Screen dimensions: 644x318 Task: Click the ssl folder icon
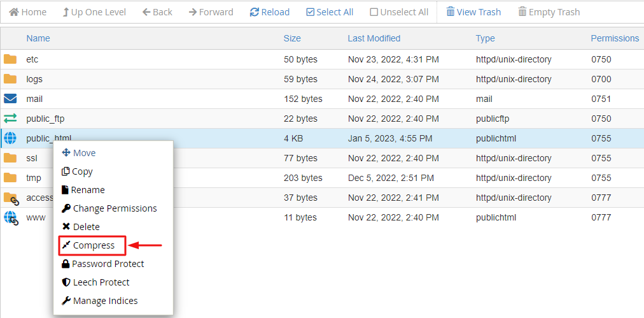pos(10,158)
